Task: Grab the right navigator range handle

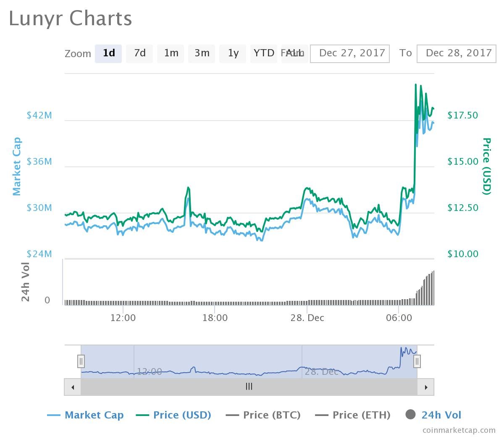Action: tap(417, 361)
